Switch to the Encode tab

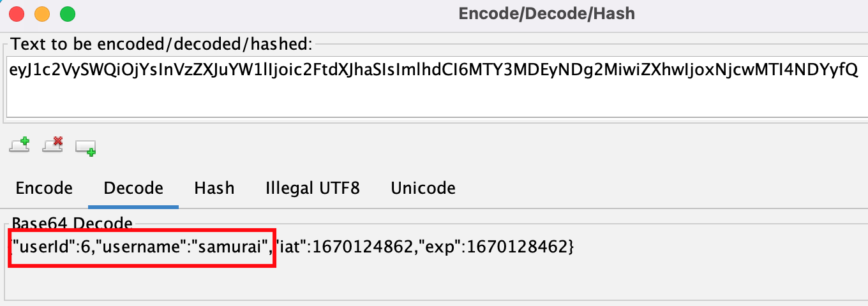coord(44,188)
